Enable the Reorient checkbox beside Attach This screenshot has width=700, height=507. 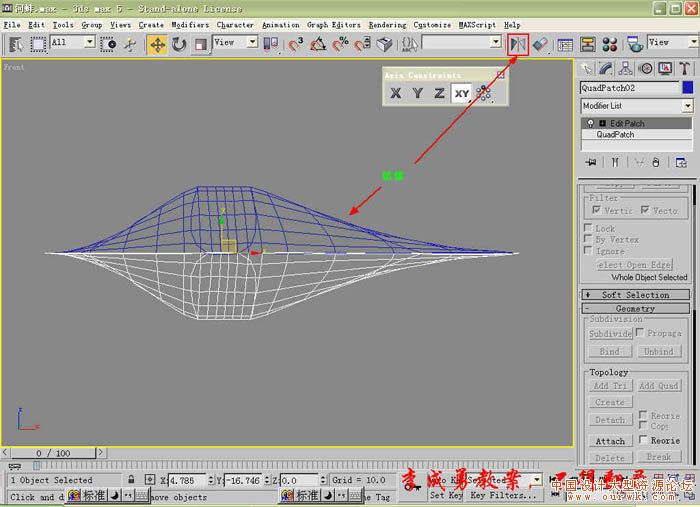point(643,440)
